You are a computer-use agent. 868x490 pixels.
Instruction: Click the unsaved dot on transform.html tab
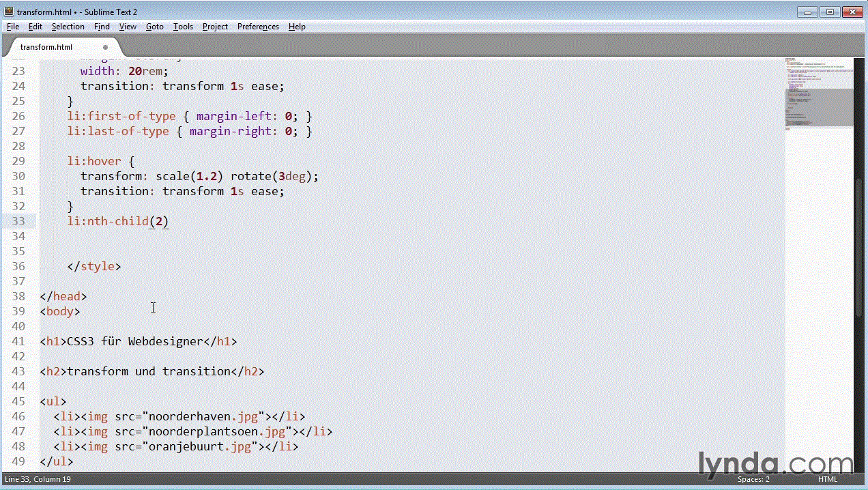pos(105,47)
